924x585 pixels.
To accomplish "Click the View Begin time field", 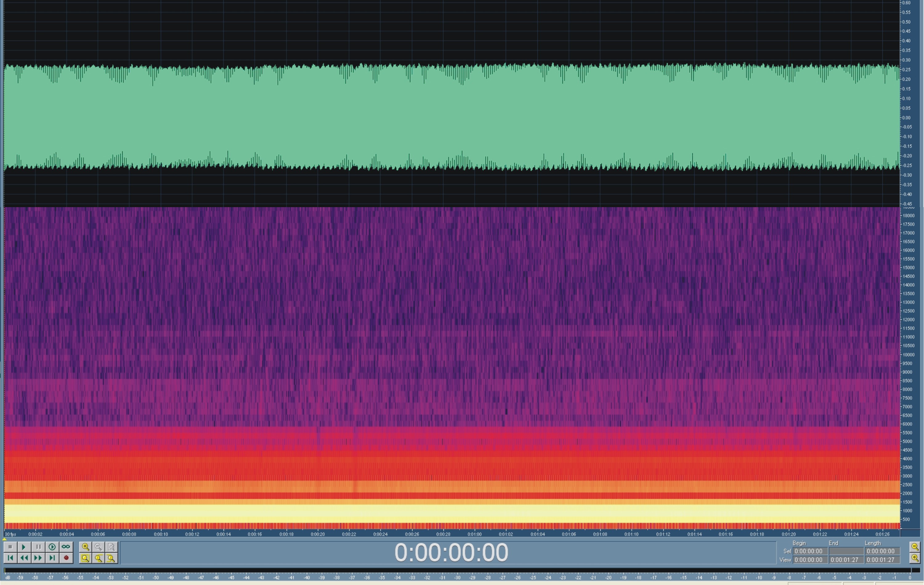I will tap(810, 560).
